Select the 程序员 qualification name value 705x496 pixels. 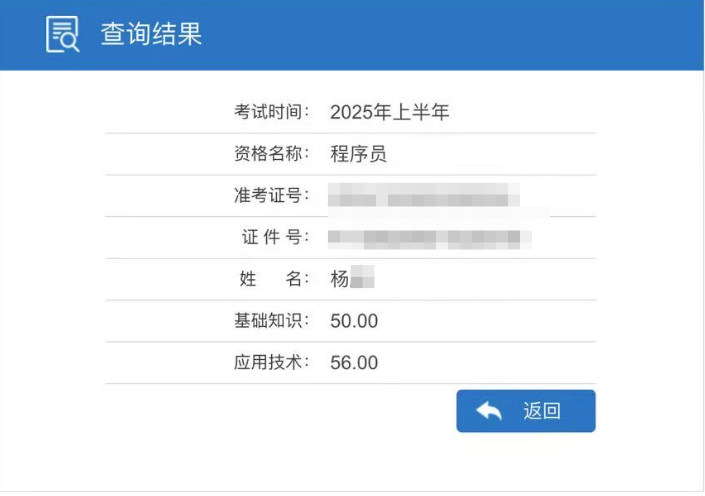(x=358, y=154)
